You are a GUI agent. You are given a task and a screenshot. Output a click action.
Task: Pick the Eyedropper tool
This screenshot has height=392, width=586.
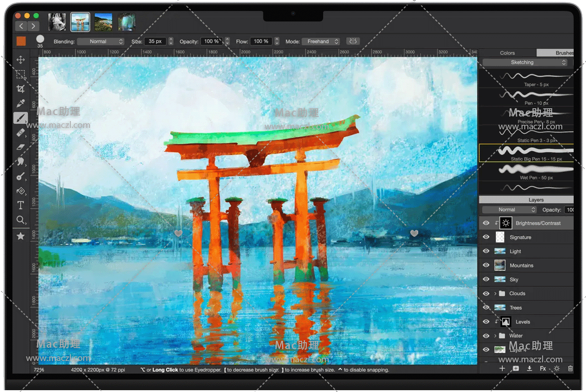coord(21,104)
